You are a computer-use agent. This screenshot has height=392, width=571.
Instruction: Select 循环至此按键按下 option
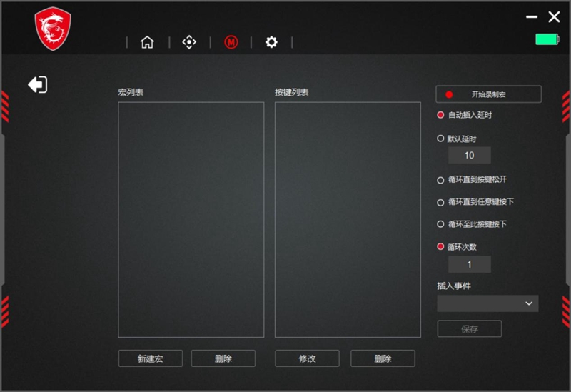[x=440, y=224]
